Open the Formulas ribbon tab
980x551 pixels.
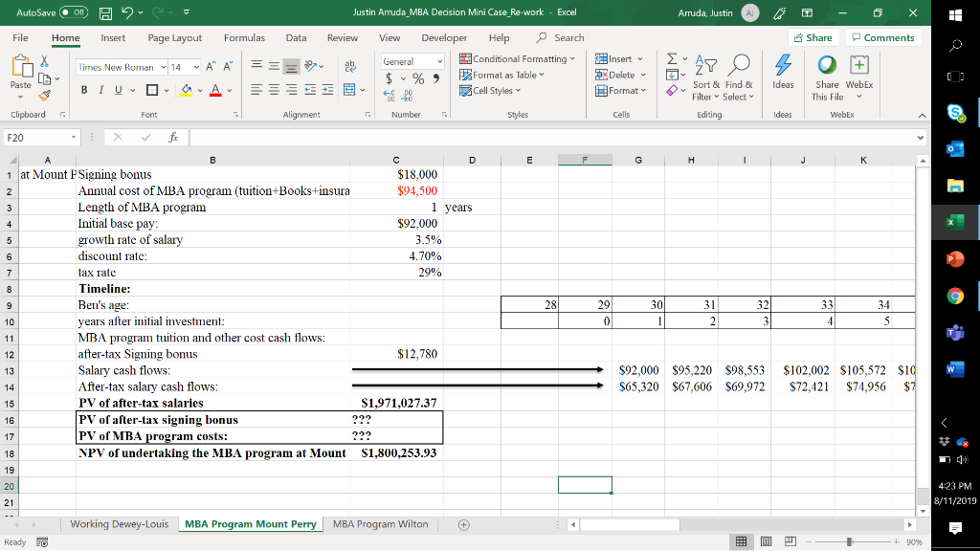(244, 37)
